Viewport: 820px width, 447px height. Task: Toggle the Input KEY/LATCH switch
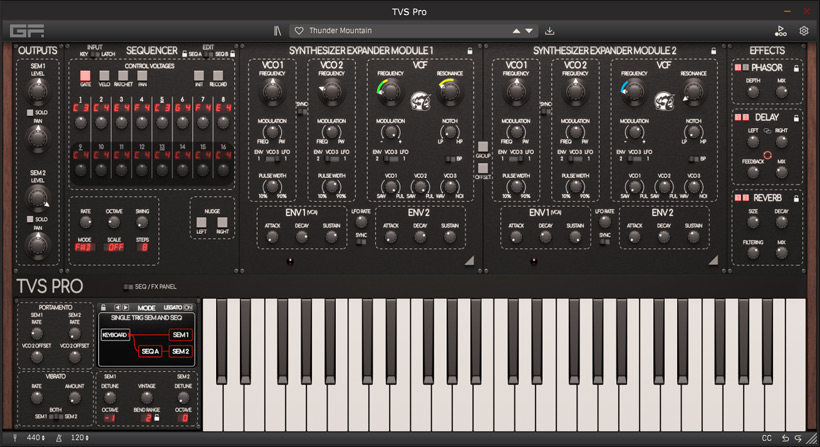[x=95, y=54]
